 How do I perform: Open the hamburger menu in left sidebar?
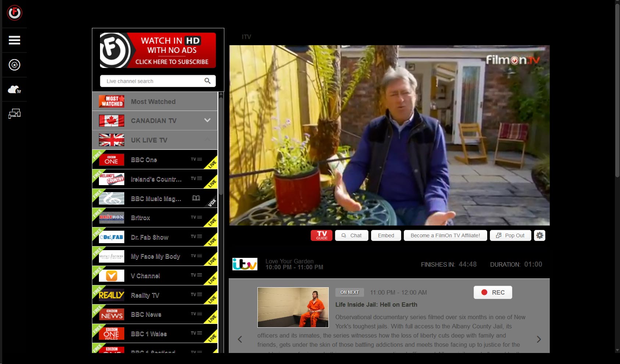(14, 40)
